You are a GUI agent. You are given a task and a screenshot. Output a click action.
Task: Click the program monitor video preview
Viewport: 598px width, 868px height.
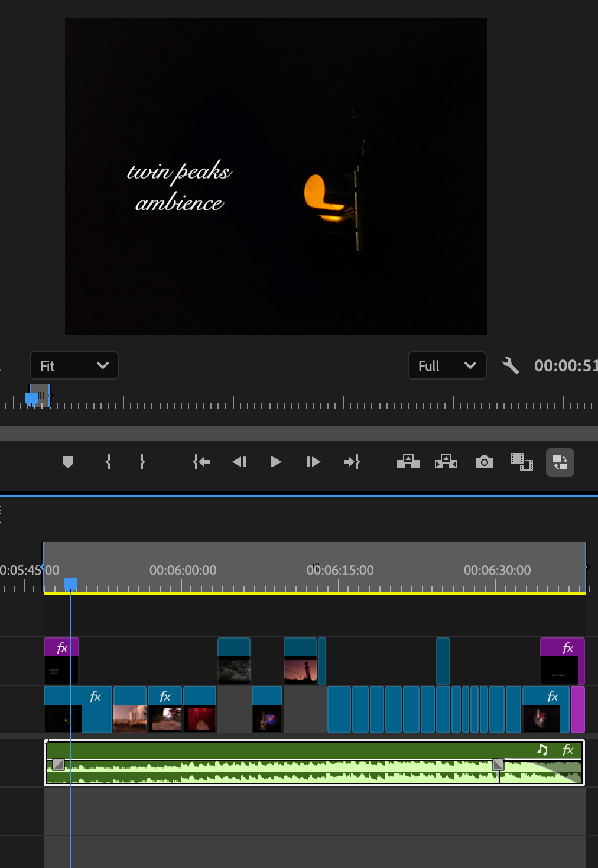(x=276, y=176)
